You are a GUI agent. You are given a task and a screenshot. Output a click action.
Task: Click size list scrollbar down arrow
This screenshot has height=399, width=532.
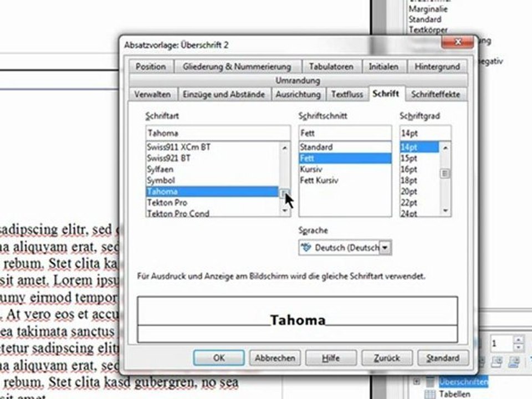pos(445,211)
